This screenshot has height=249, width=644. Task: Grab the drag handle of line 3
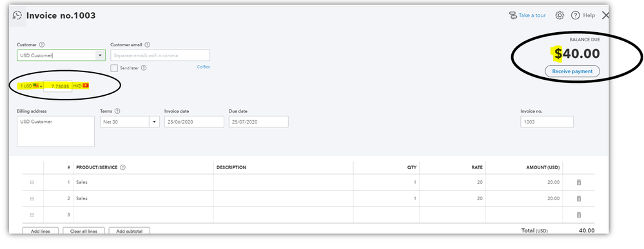[x=32, y=214]
